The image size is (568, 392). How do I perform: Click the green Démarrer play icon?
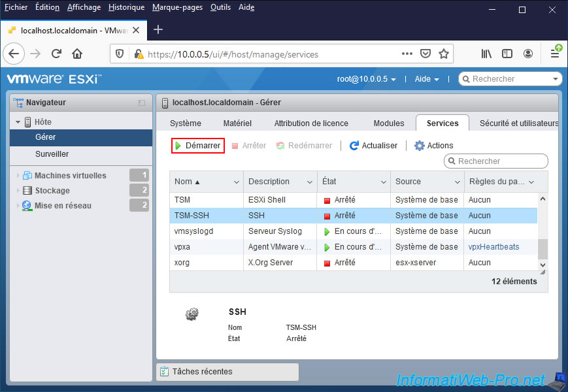tap(178, 146)
